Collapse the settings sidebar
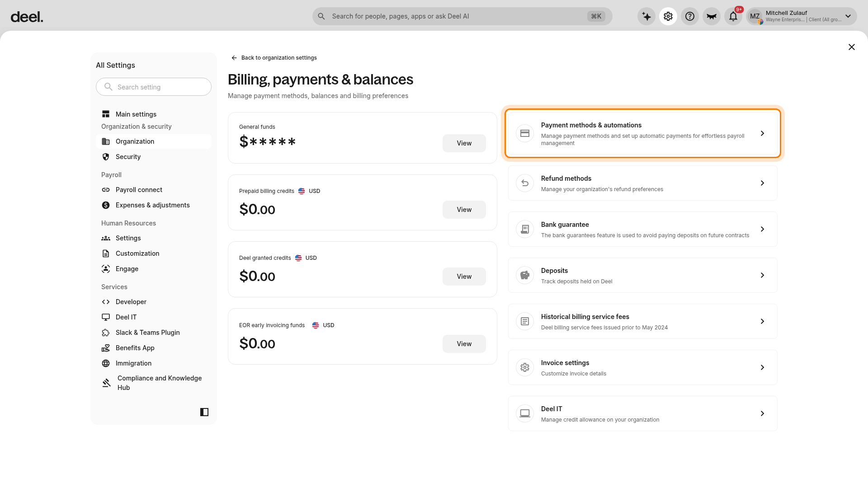The image size is (868, 488). point(204,412)
